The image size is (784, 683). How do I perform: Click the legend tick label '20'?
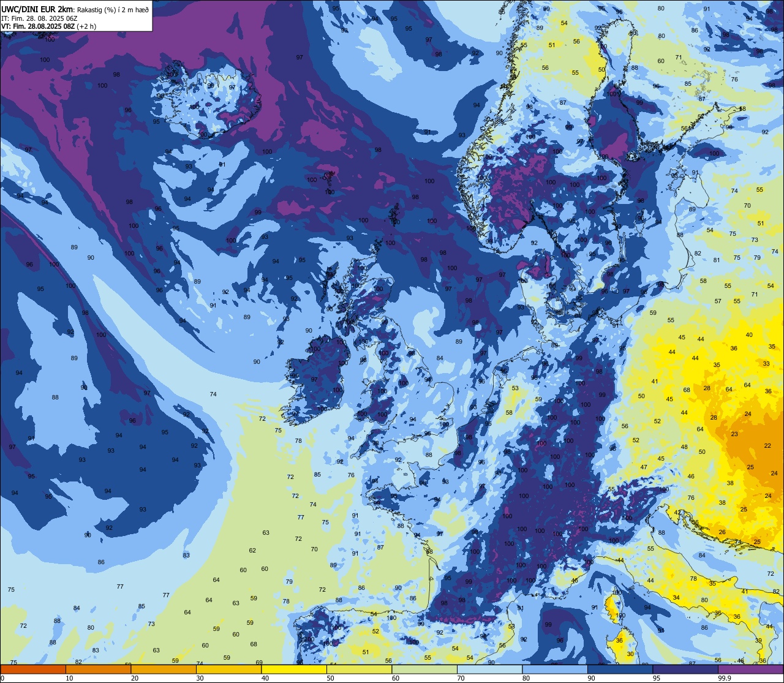click(x=135, y=678)
